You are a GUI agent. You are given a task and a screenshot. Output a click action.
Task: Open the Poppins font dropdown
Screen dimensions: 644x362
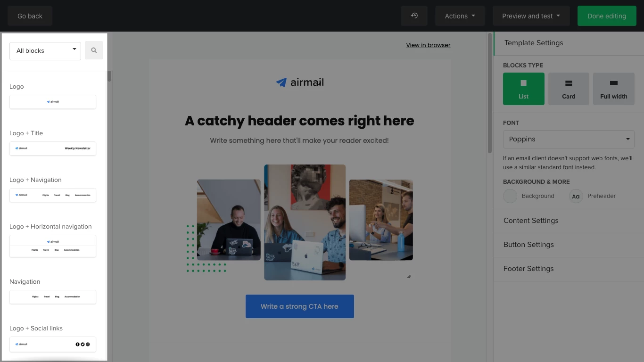pyautogui.click(x=568, y=140)
